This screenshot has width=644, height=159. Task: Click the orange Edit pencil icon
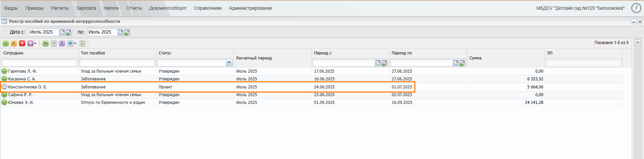click(x=14, y=43)
